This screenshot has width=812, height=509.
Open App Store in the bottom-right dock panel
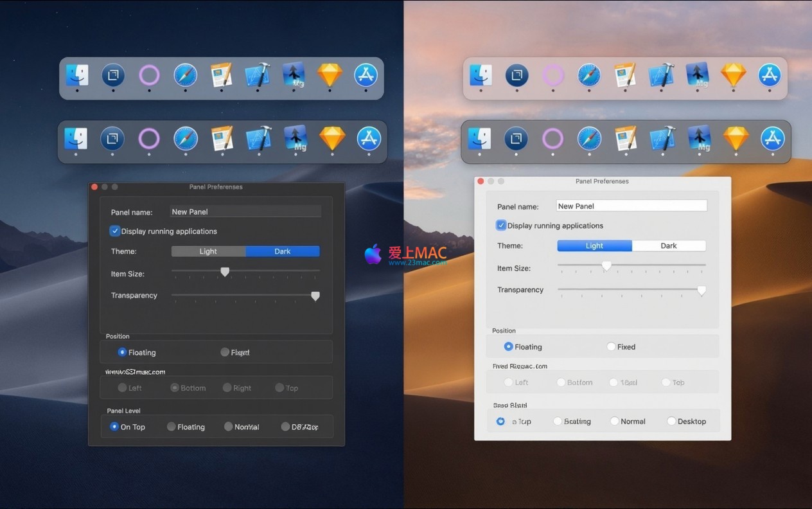point(772,139)
